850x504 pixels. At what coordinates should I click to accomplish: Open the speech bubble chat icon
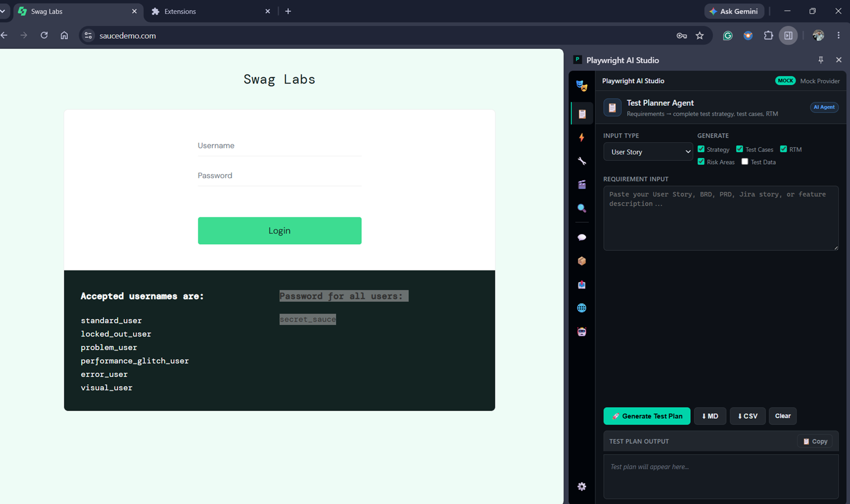[x=582, y=237]
